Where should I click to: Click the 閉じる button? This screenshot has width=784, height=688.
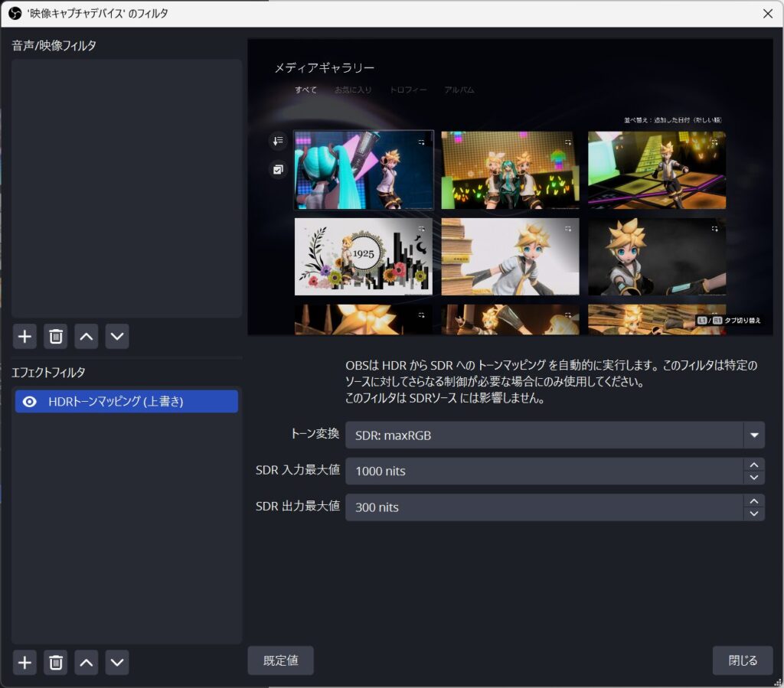tap(742, 660)
